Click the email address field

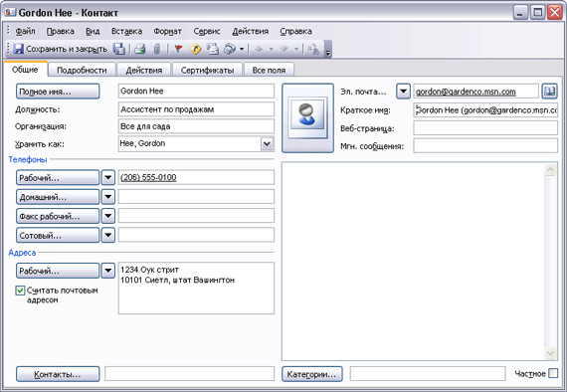475,92
